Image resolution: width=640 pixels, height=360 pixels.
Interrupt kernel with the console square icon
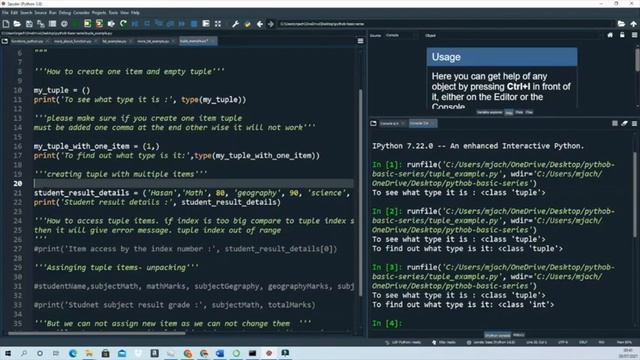[615, 123]
